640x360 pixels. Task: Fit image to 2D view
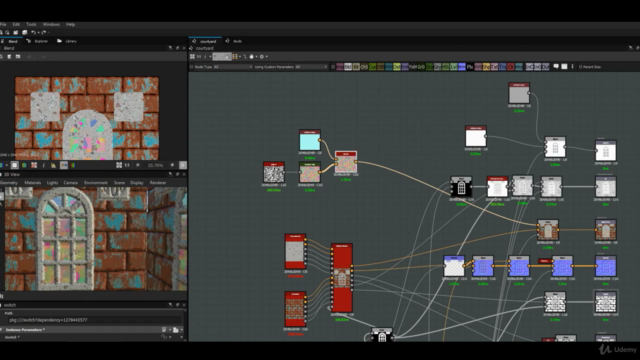click(119, 165)
